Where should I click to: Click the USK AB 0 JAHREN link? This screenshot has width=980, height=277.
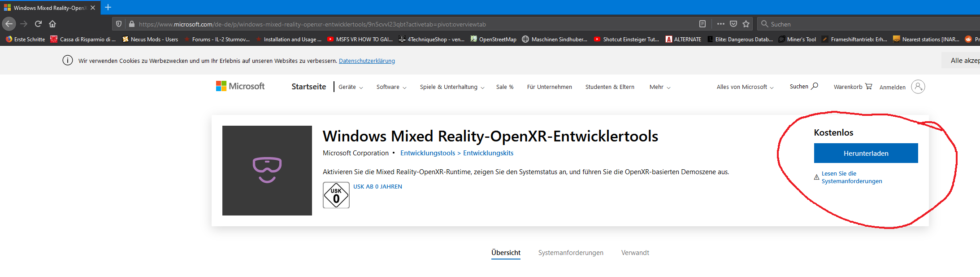pyautogui.click(x=377, y=187)
